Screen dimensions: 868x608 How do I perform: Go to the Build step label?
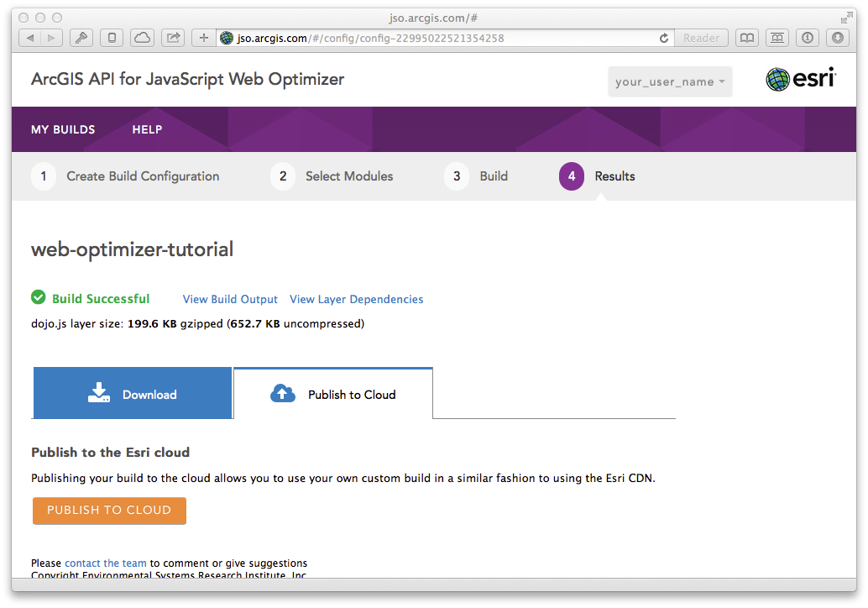click(494, 176)
